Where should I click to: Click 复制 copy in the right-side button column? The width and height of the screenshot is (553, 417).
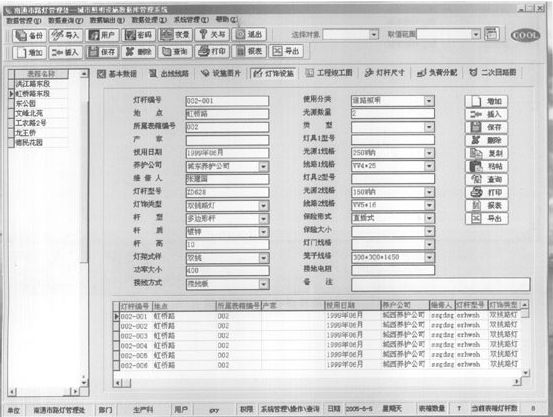click(x=486, y=153)
